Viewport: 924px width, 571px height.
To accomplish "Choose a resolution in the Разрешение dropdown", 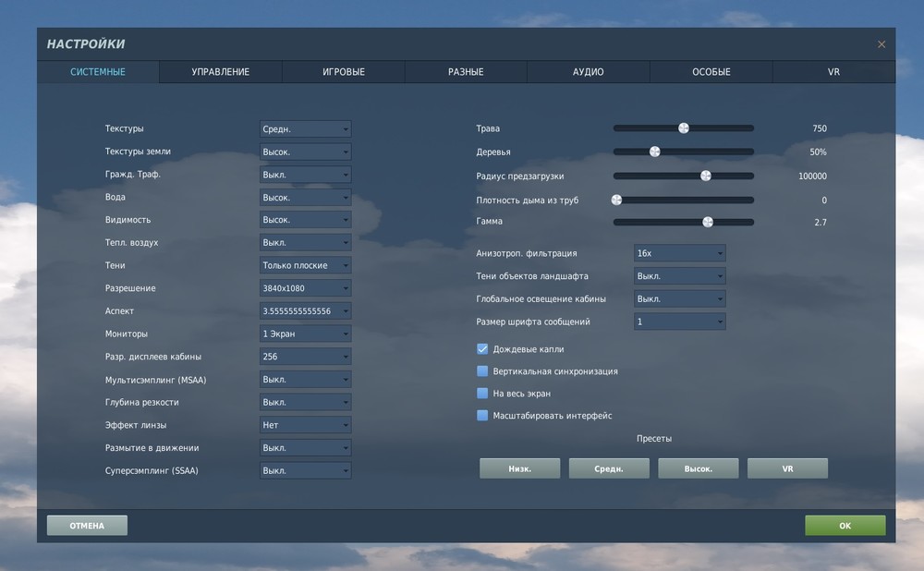I will (305, 288).
